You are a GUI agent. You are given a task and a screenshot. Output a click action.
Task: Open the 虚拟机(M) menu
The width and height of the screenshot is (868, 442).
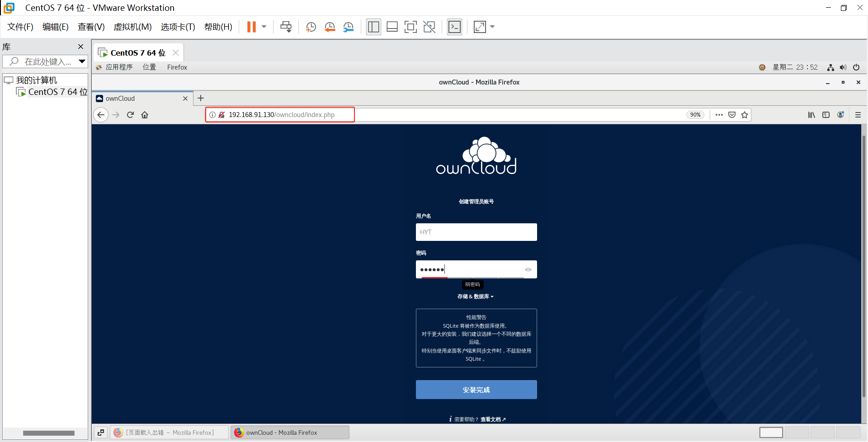click(132, 27)
